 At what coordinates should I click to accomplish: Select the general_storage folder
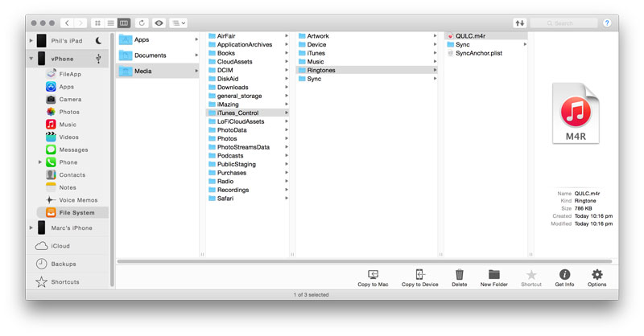click(x=247, y=96)
